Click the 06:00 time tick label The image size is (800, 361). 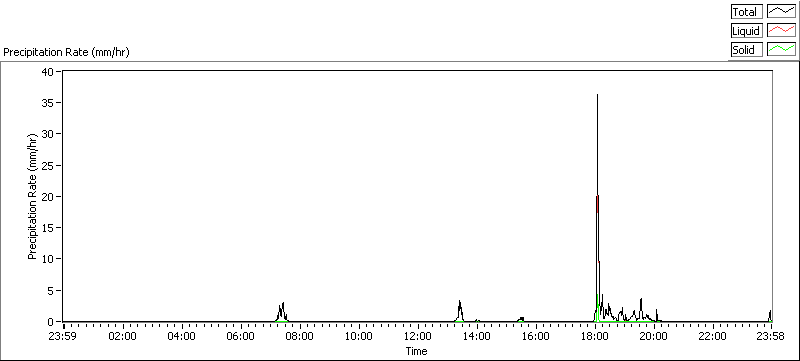point(241,336)
